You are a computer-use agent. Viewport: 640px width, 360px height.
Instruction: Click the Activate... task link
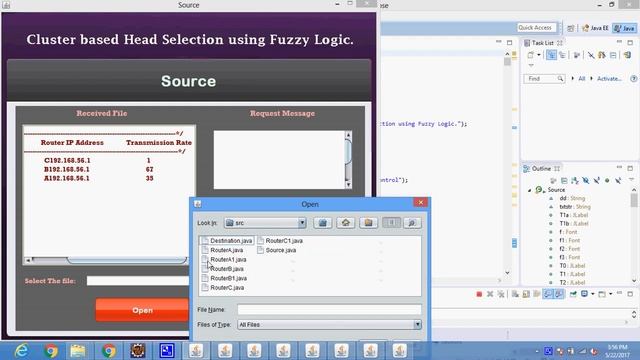[x=609, y=78]
